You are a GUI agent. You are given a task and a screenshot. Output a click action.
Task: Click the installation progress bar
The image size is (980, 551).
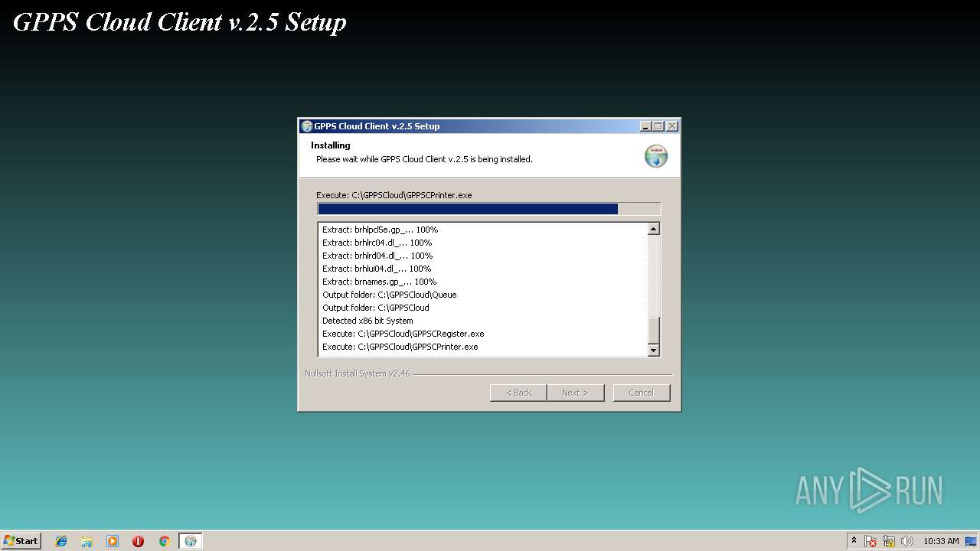(488, 209)
